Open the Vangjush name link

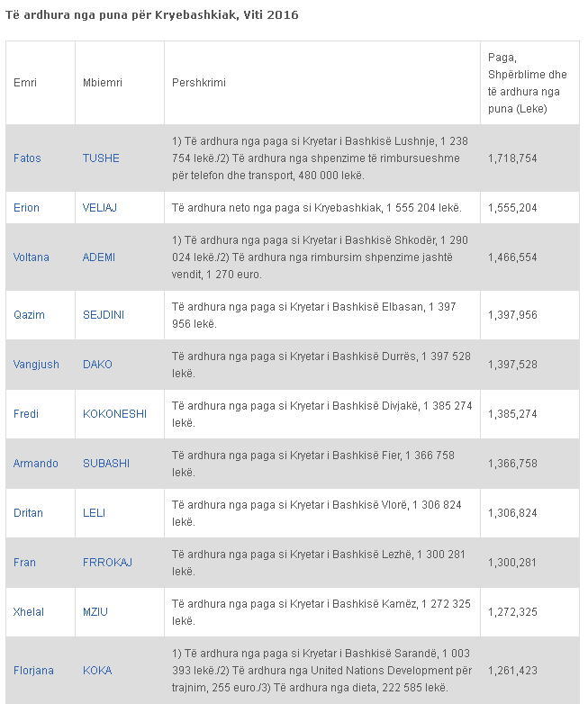(x=36, y=365)
